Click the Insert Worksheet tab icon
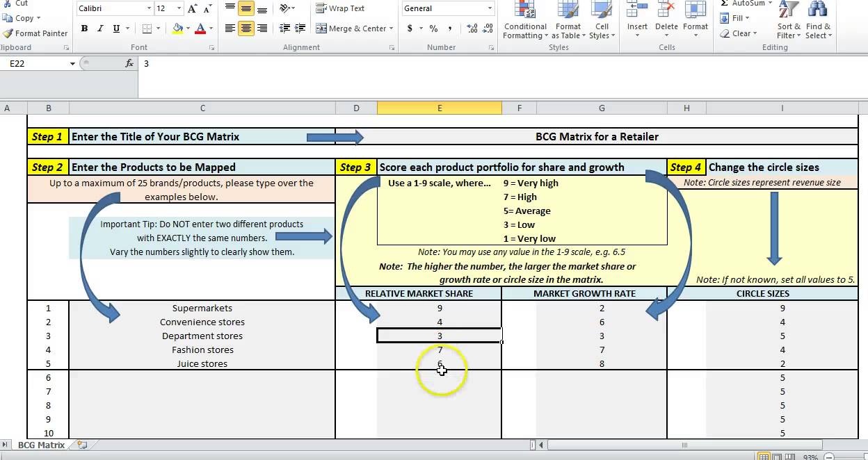The width and height of the screenshot is (868, 460). 82,445
